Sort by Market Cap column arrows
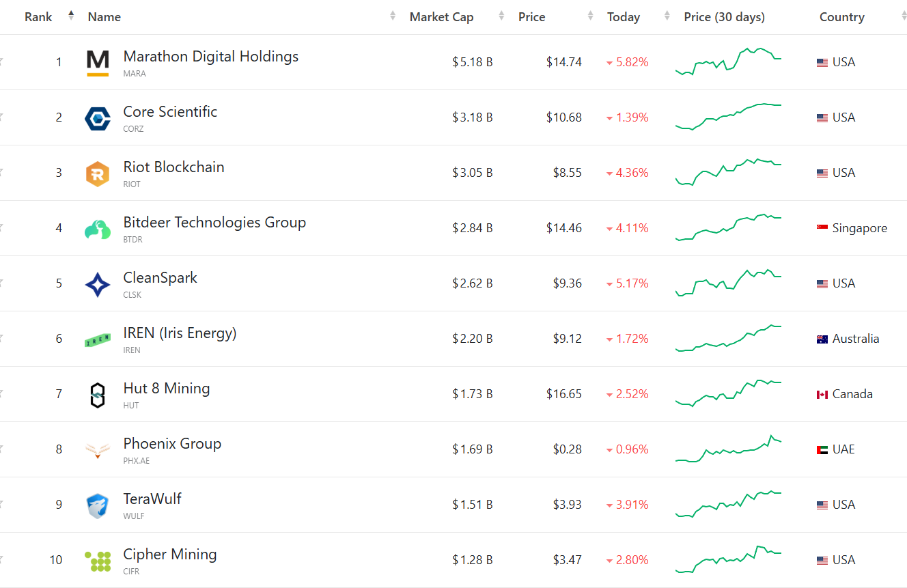 502,16
